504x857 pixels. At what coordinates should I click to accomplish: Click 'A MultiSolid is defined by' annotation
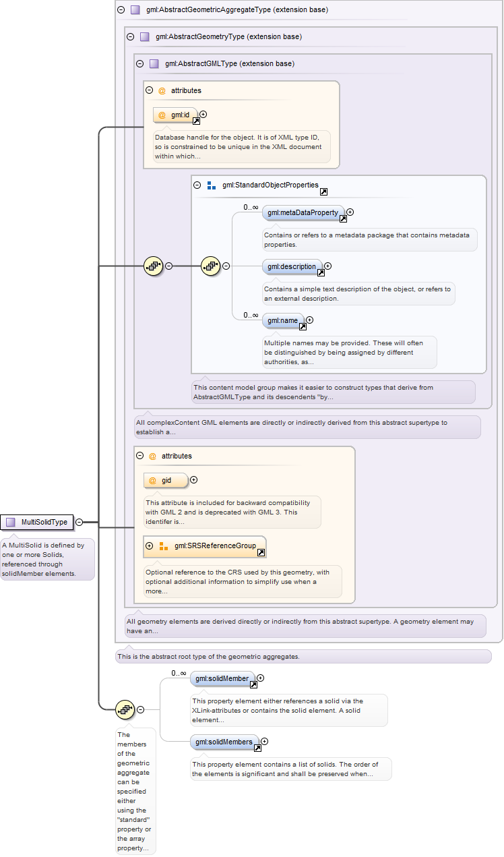pos(47,560)
